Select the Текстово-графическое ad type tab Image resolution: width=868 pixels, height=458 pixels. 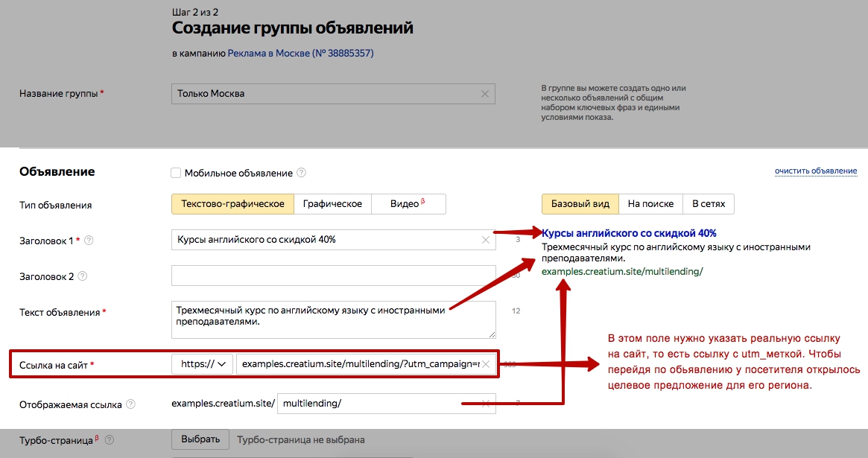point(232,204)
